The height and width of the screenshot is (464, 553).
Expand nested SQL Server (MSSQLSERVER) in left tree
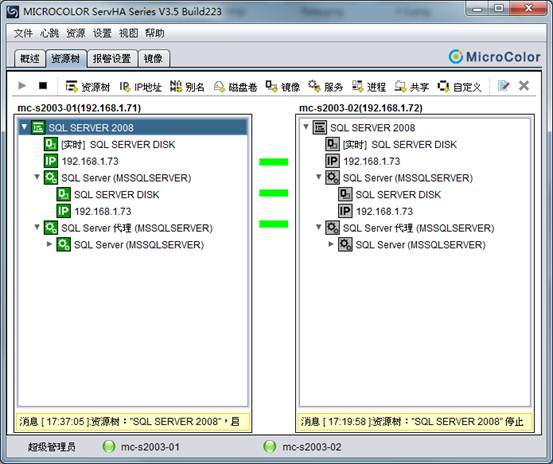click(49, 244)
